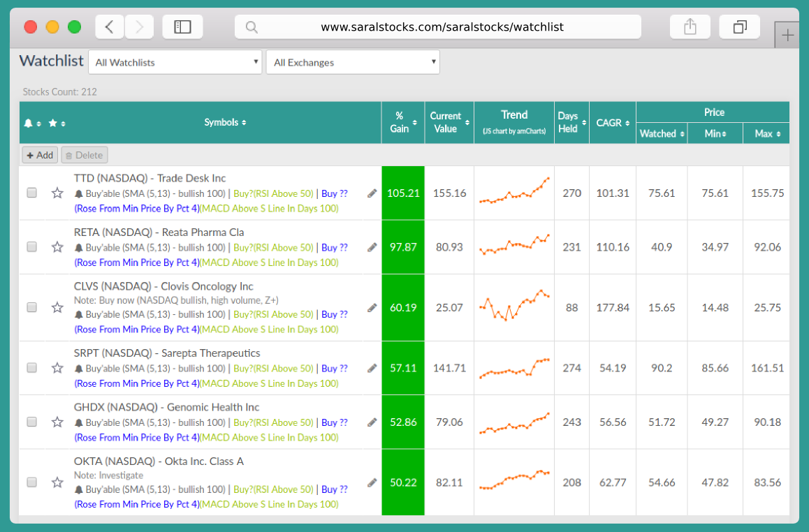
Task: Click the Add stock button
Action: [x=40, y=155]
